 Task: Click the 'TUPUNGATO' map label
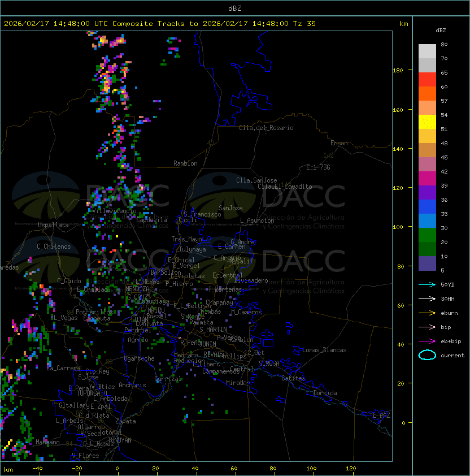click(92, 393)
